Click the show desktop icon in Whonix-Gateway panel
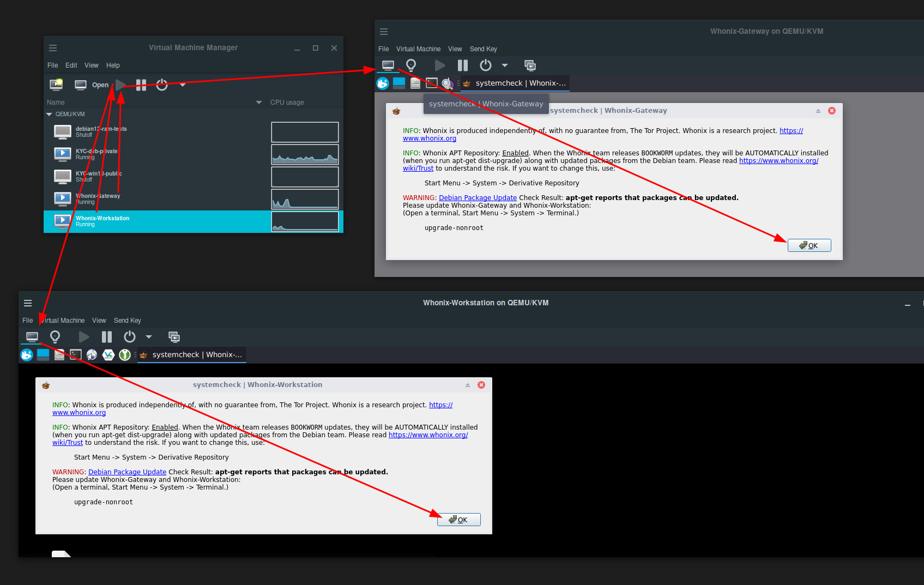This screenshot has width=924, height=585. coord(399,83)
